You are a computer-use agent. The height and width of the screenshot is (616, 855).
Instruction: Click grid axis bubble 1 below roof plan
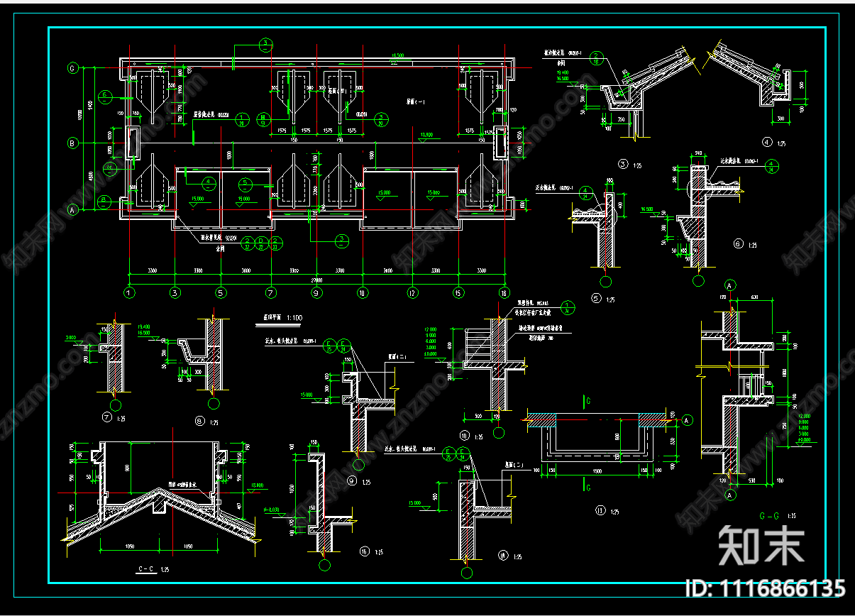[129, 292]
